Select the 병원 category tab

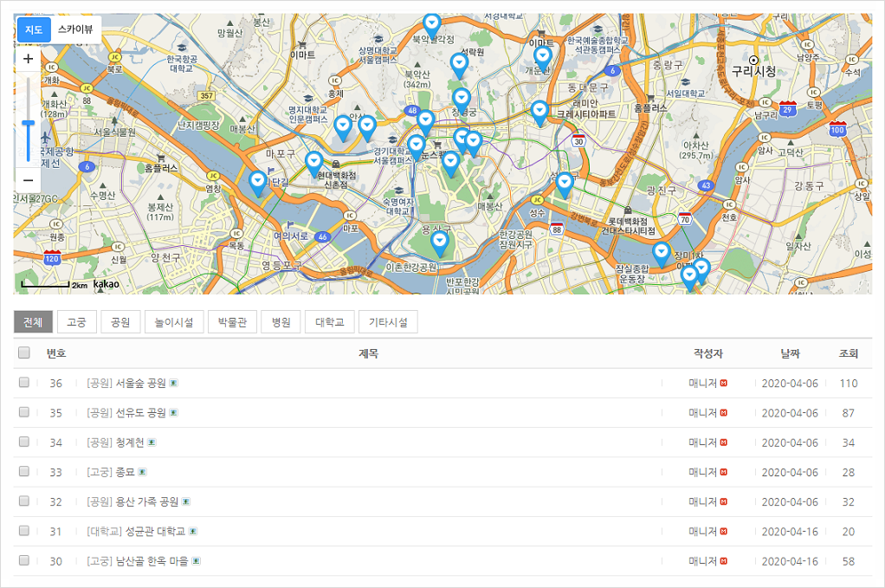coord(281,322)
